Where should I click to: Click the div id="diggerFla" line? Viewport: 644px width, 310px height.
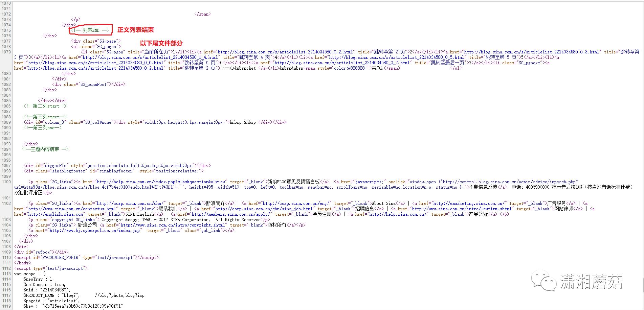click(117, 166)
